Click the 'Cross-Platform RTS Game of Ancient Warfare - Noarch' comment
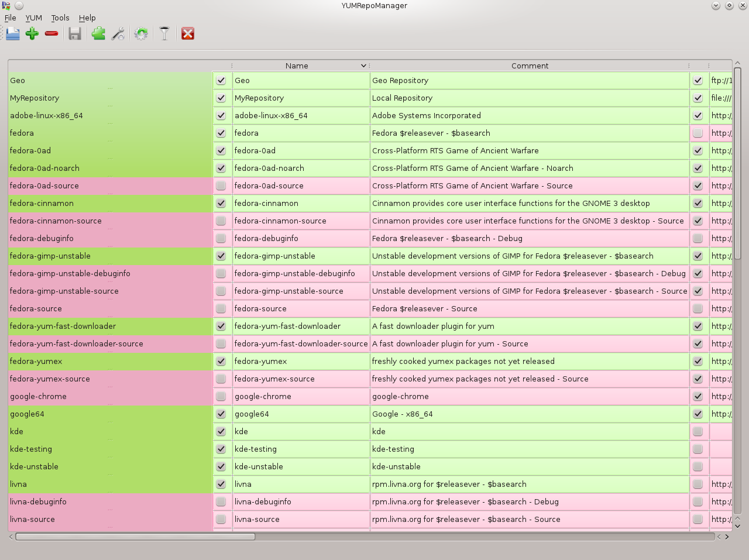Image resolution: width=749 pixels, height=560 pixels. click(530, 168)
